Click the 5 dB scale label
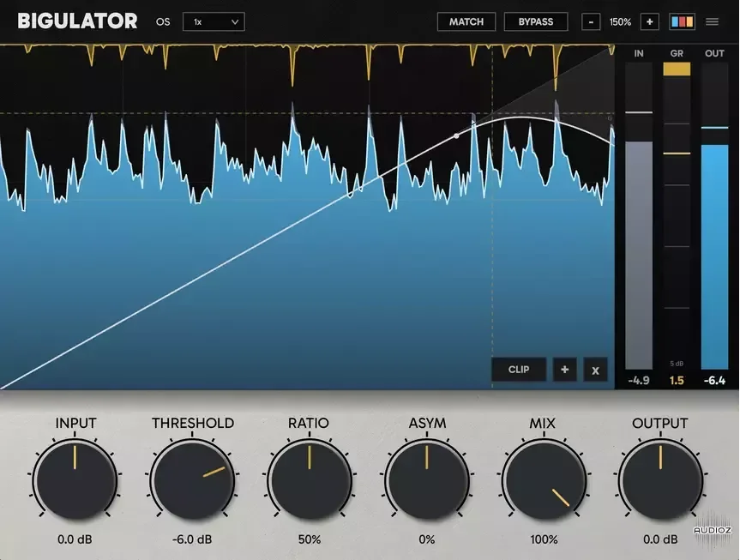The height and width of the screenshot is (560, 740). (677, 364)
